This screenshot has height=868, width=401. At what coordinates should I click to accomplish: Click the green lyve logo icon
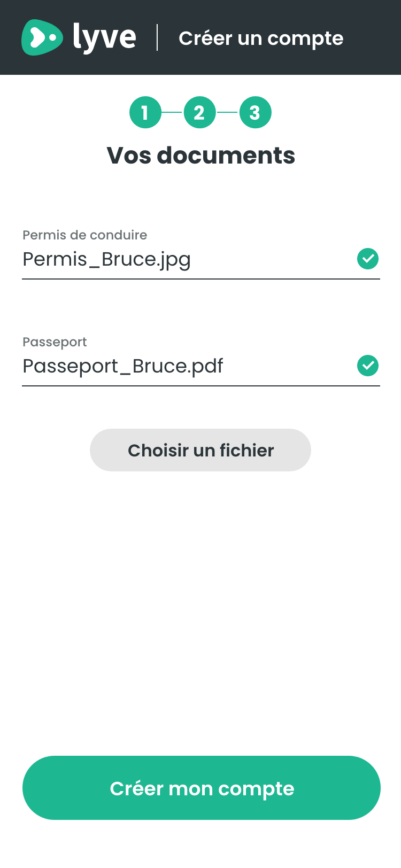click(x=42, y=37)
